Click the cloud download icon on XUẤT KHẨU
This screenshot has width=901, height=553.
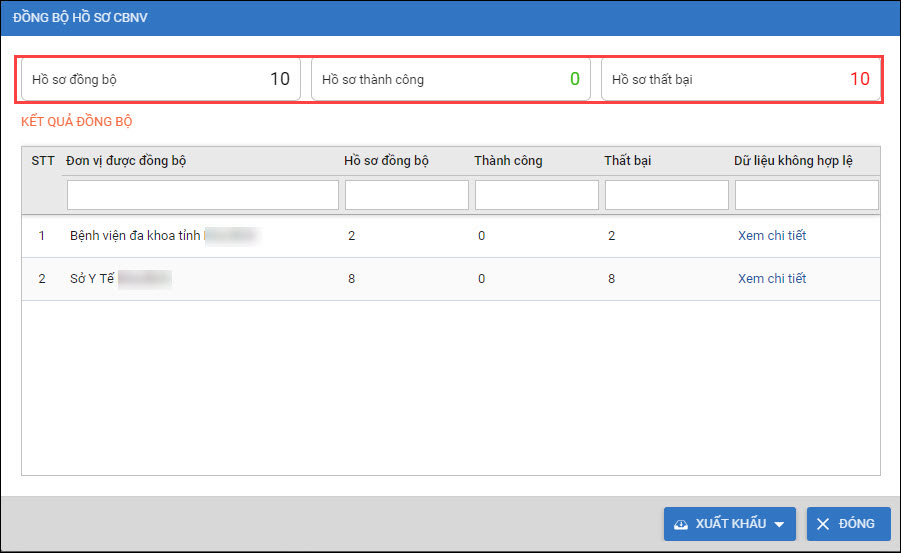point(681,524)
